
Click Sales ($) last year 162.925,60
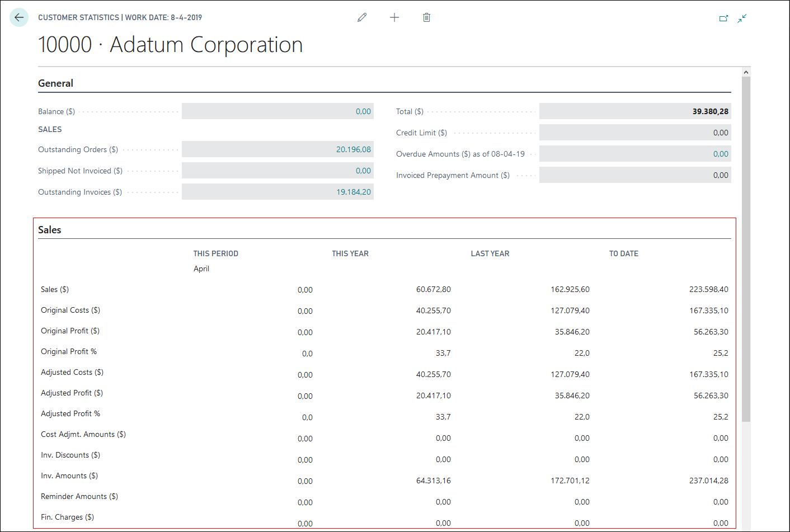point(570,289)
